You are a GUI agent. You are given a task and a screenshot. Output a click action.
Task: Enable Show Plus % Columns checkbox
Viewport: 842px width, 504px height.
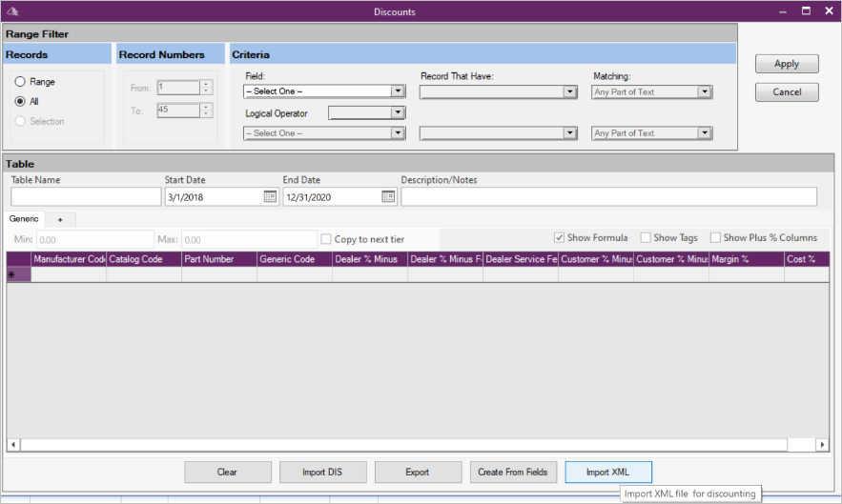pyautogui.click(x=715, y=237)
